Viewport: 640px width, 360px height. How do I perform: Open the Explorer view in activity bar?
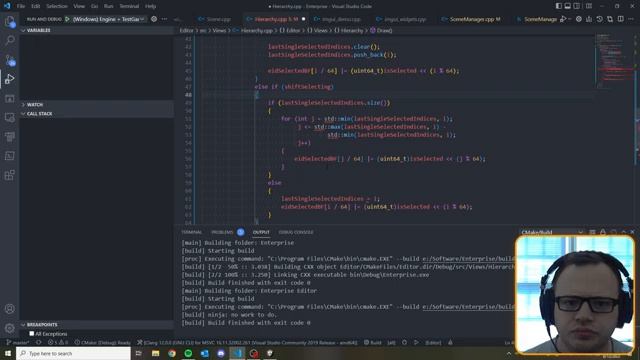9,21
